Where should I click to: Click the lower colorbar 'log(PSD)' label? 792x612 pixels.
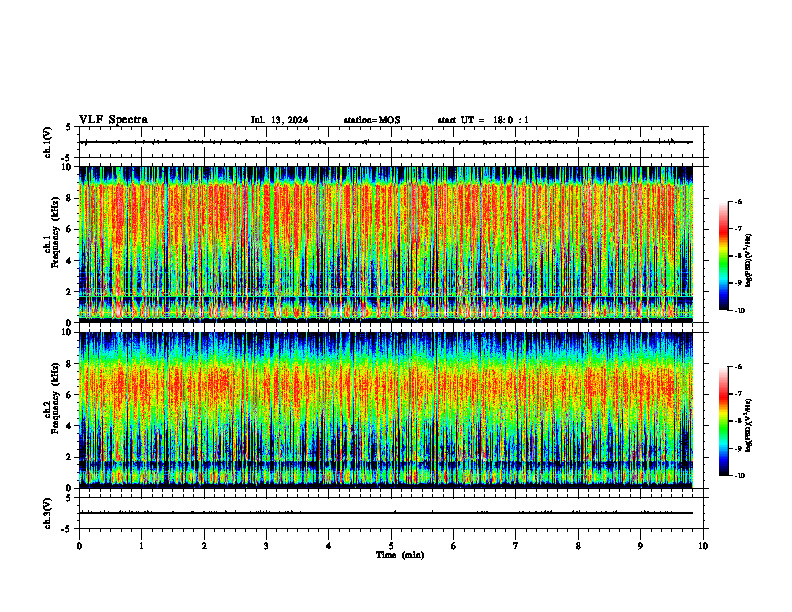(x=749, y=425)
